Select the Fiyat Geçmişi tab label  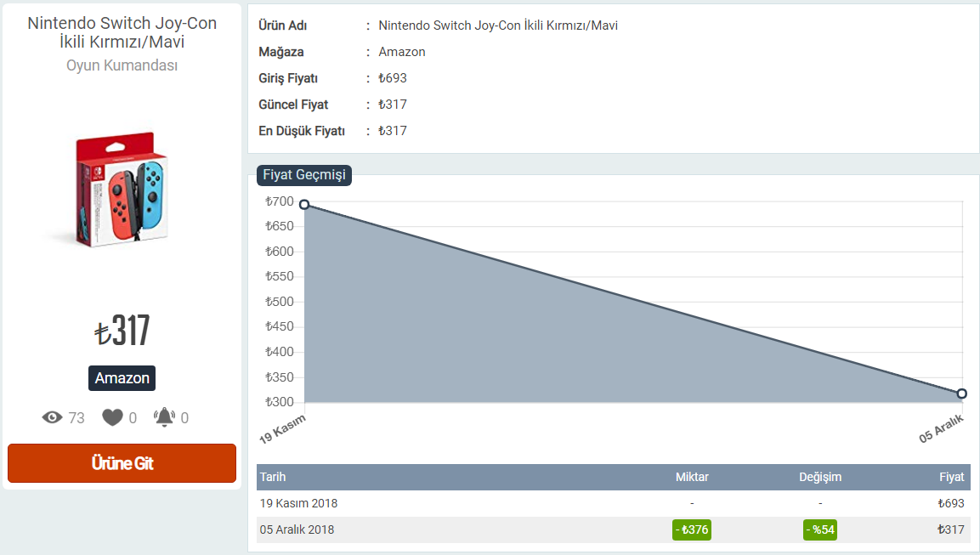click(304, 175)
